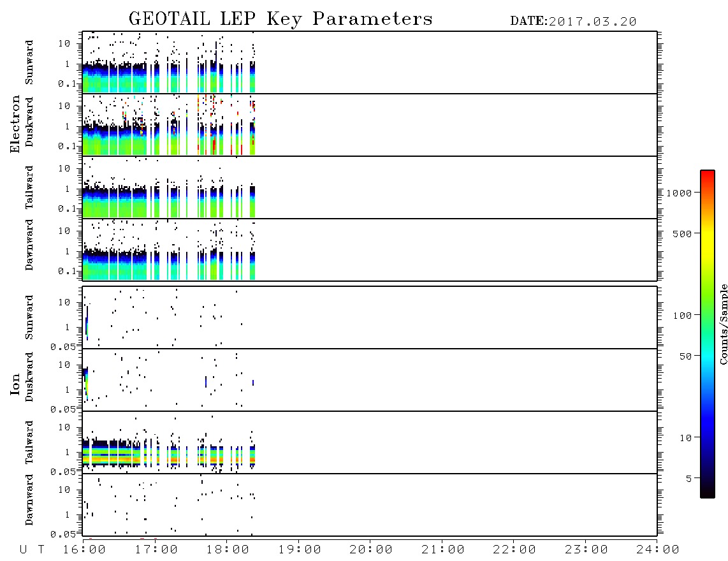Select the 16:00 time axis label
Viewport: 728px width, 561px height.
pos(84,550)
